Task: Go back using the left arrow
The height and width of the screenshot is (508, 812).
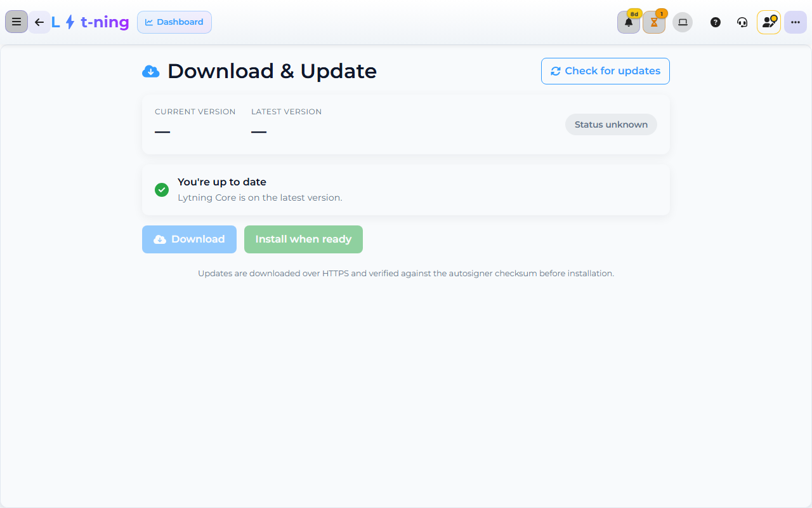Action: pyautogui.click(x=39, y=22)
